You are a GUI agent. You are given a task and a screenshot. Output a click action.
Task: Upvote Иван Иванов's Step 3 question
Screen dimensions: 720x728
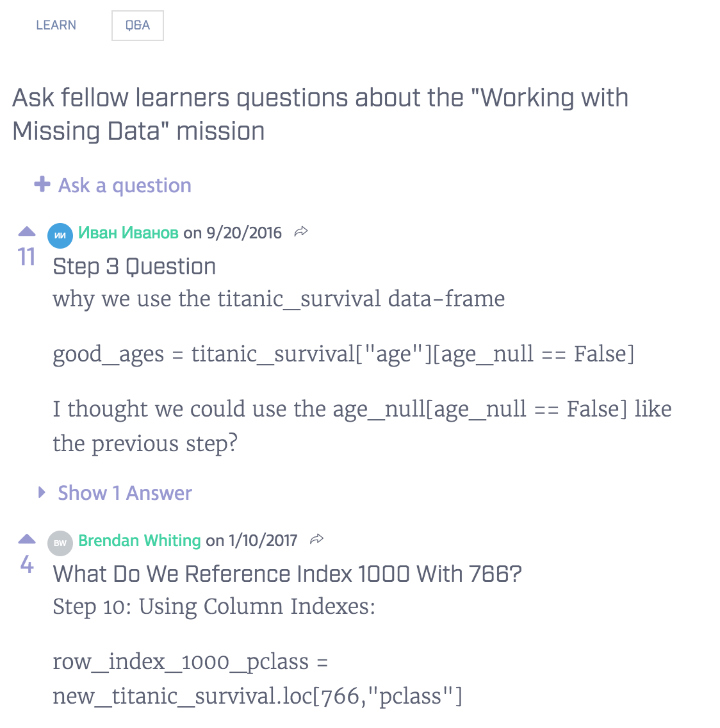[26, 232]
